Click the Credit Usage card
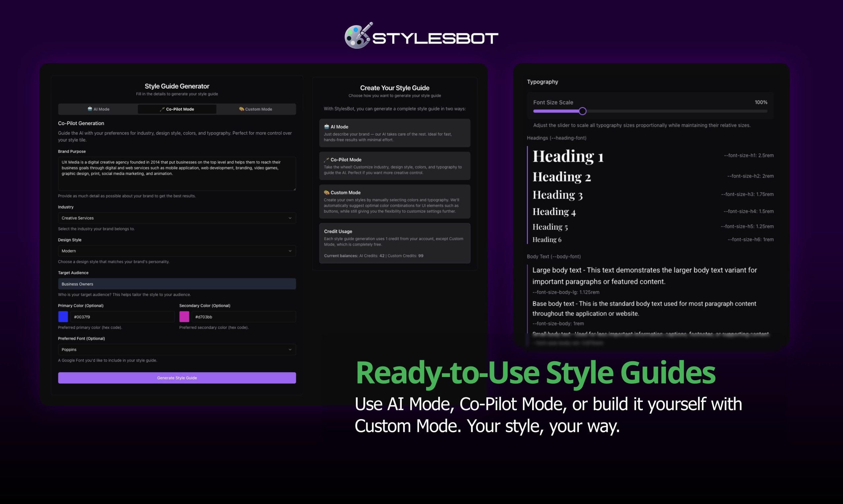 pyautogui.click(x=394, y=243)
